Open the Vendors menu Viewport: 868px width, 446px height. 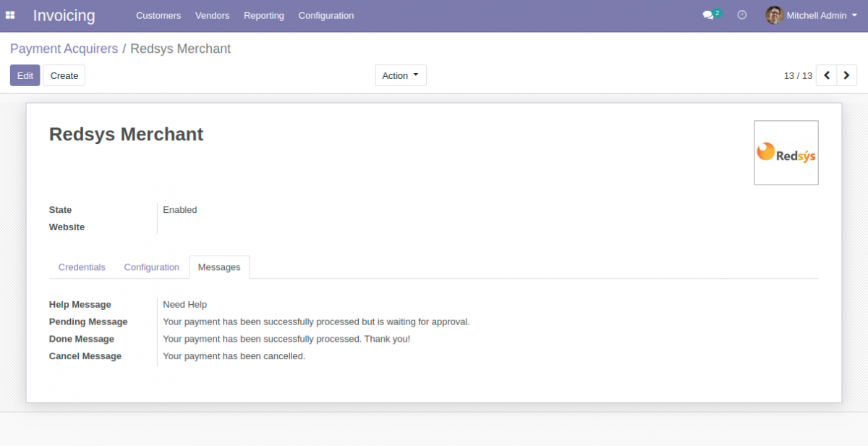pyautogui.click(x=212, y=15)
